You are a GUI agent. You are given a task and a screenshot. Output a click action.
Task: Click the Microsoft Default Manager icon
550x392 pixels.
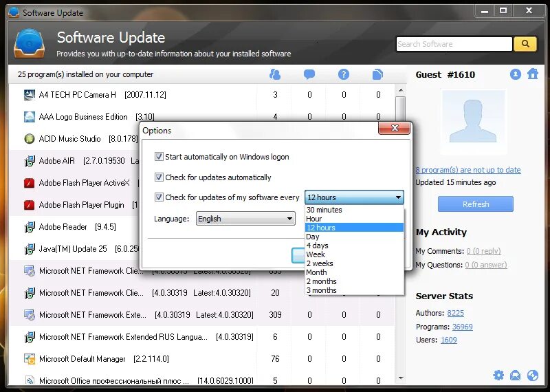pos(30,359)
